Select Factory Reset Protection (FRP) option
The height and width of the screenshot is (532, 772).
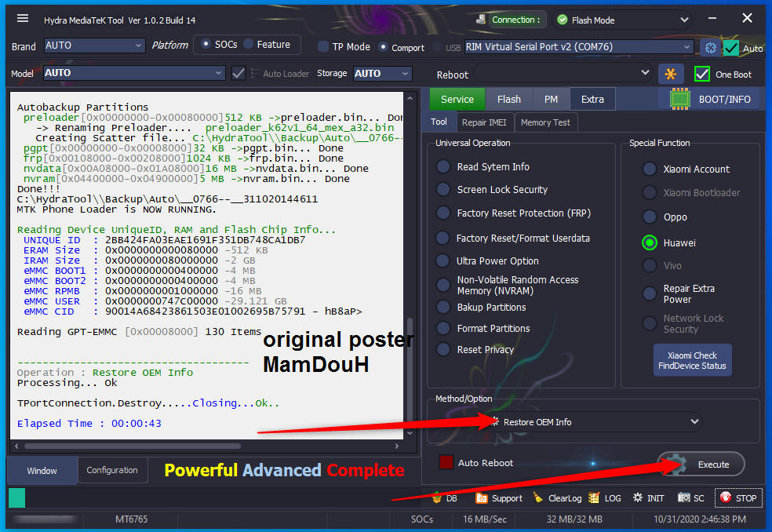[444, 213]
